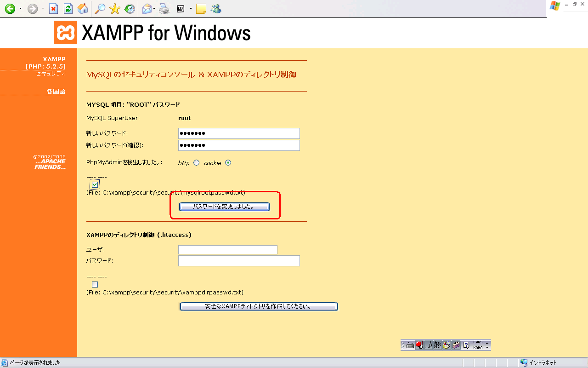Screen dimensions: 588x368
Task: Click the grey Forward arrow button
Action: pyautogui.click(x=32, y=8)
